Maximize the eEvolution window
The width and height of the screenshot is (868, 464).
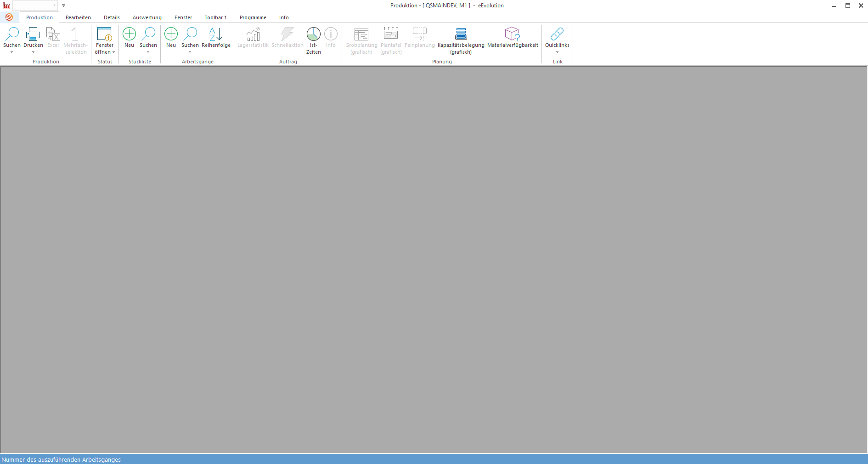tap(848, 6)
